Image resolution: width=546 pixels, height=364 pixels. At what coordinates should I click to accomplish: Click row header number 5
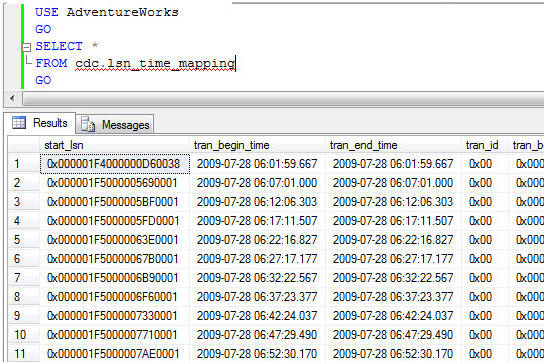(24, 240)
